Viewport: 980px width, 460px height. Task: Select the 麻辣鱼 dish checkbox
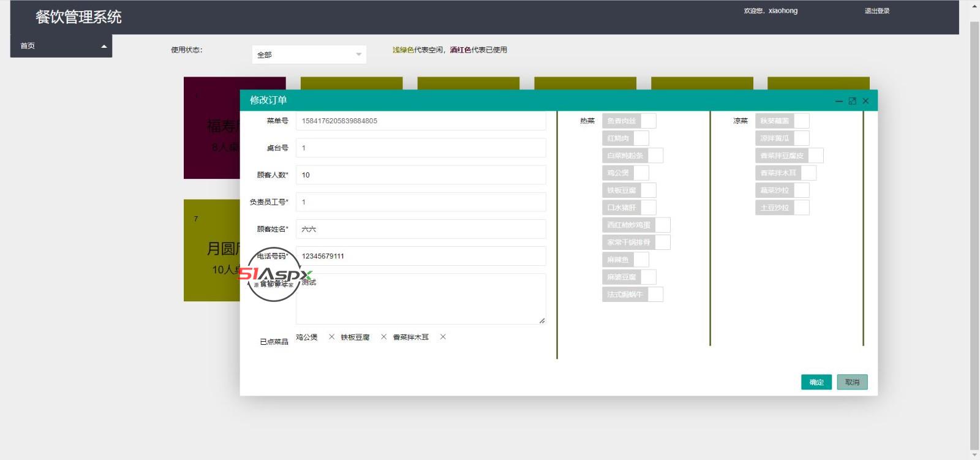tap(625, 260)
